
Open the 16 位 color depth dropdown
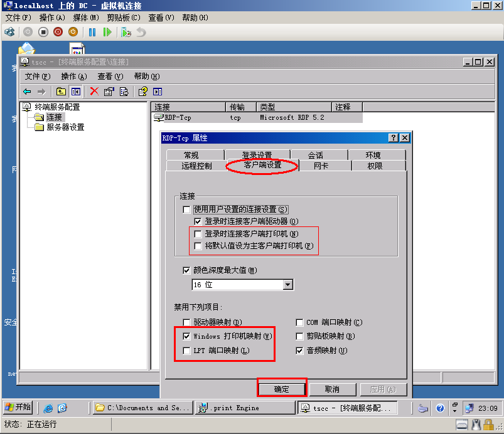click(x=288, y=285)
